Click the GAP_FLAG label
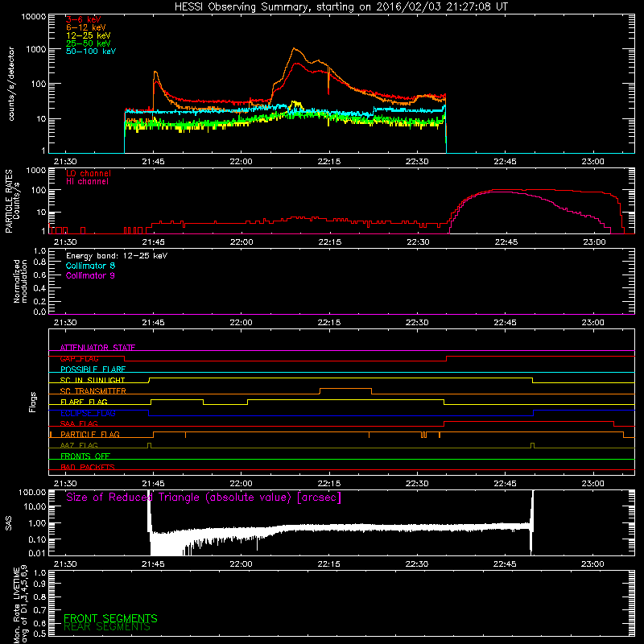The image size is (644, 644). (79, 358)
